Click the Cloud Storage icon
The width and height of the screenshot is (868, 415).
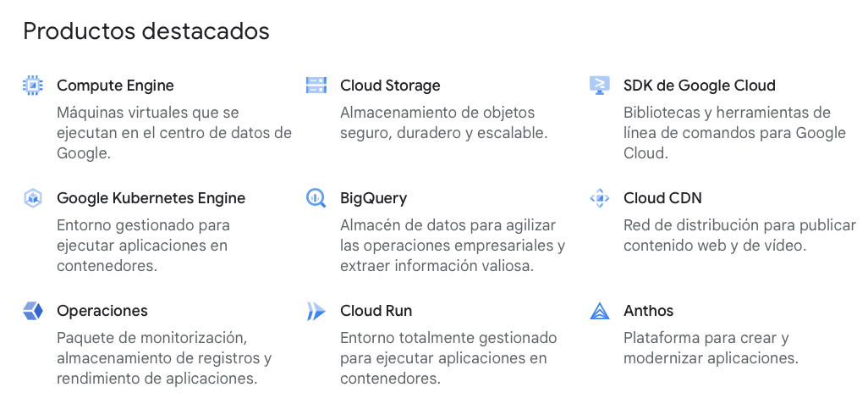[316, 86]
